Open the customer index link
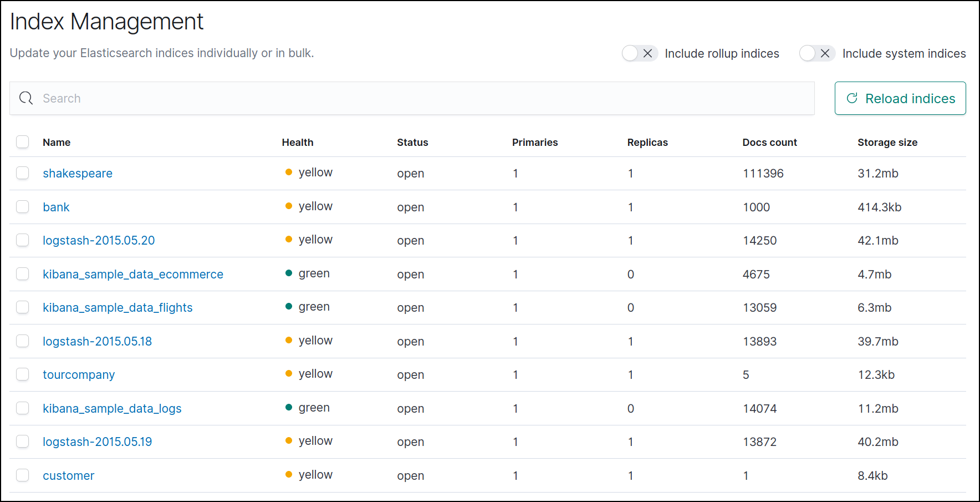 [68, 475]
